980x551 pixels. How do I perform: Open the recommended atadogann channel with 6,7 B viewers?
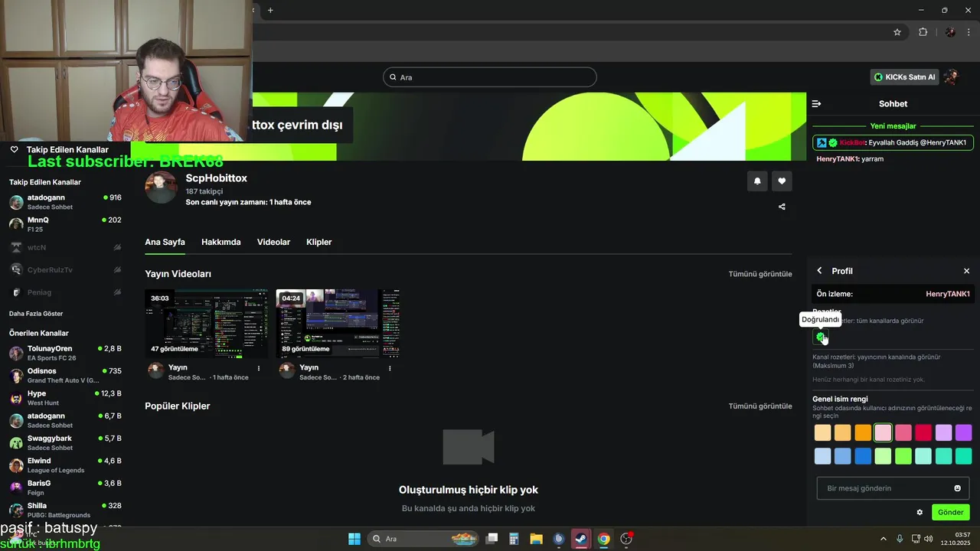65,420
